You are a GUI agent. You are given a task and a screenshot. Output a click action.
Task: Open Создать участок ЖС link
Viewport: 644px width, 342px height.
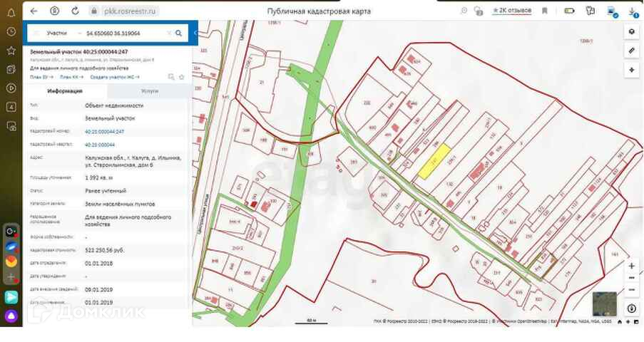click(x=115, y=77)
